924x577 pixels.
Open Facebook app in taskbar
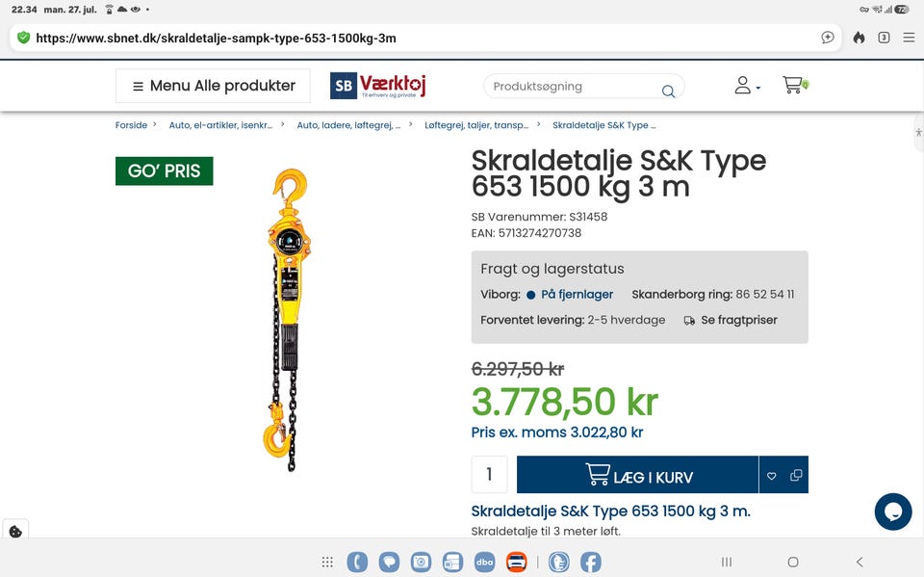tap(590, 562)
